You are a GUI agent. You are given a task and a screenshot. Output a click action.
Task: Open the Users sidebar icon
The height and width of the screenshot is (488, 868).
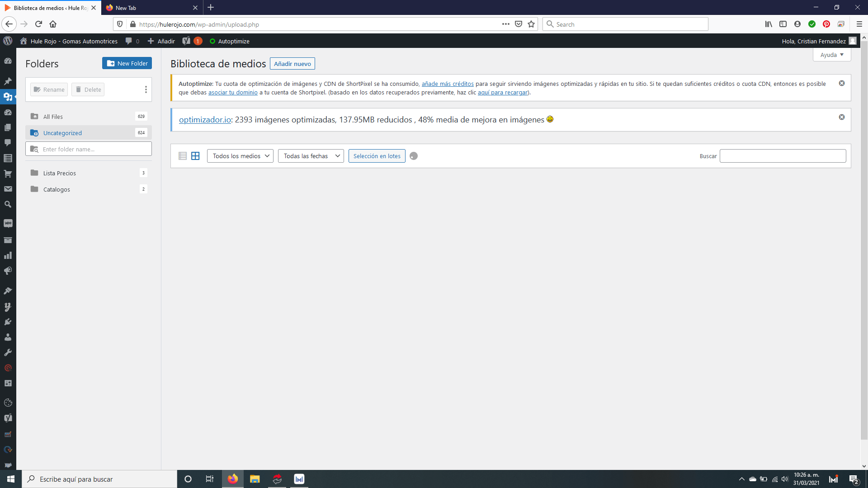[x=8, y=337]
